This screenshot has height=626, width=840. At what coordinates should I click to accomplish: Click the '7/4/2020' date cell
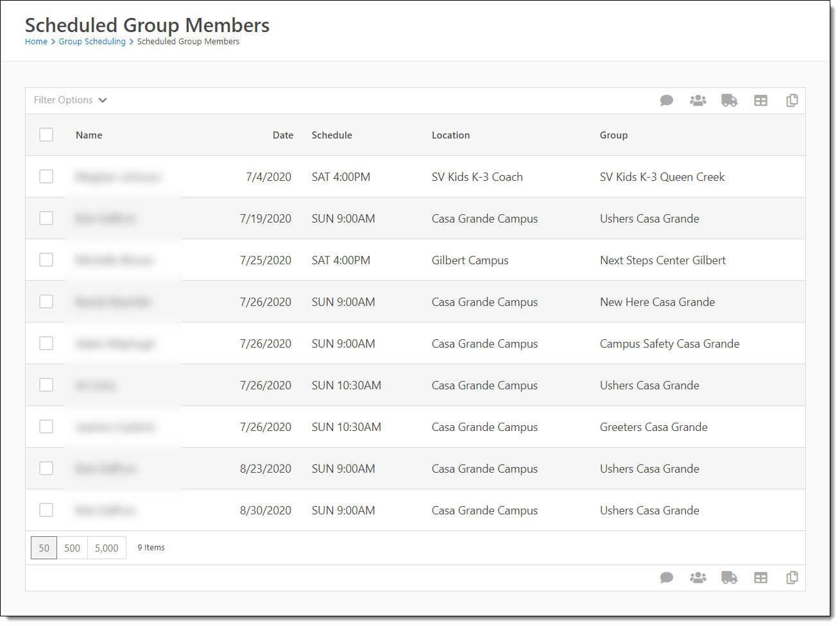click(x=269, y=177)
